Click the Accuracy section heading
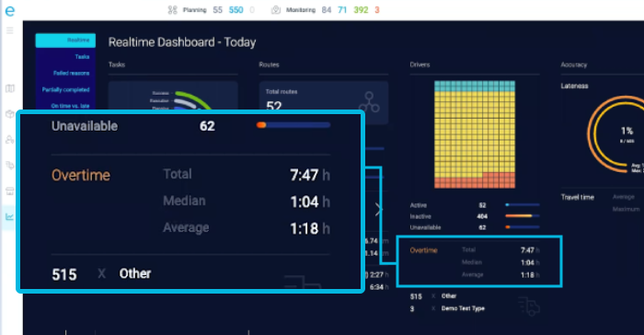Viewport: 644px width, 335px height. (574, 64)
